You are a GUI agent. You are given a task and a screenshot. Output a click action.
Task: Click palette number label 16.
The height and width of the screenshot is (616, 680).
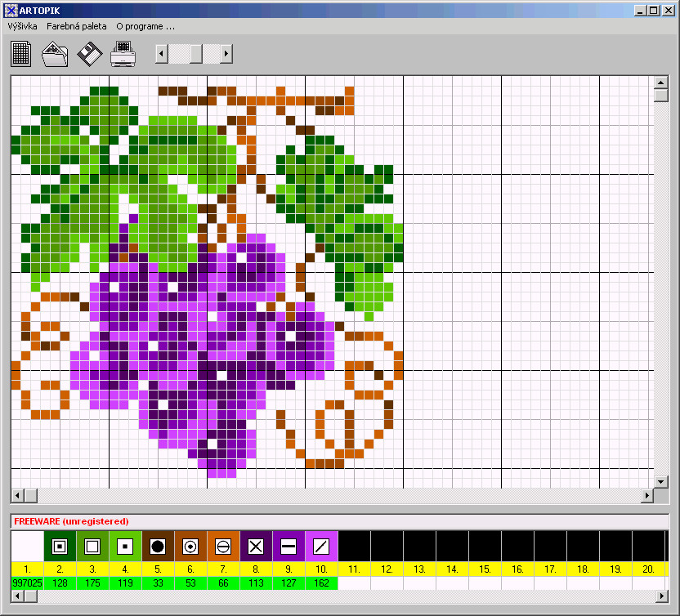517,569
